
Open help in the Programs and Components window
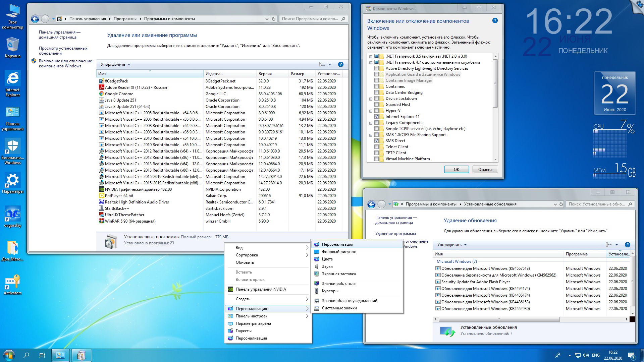[x=340, y=64]
